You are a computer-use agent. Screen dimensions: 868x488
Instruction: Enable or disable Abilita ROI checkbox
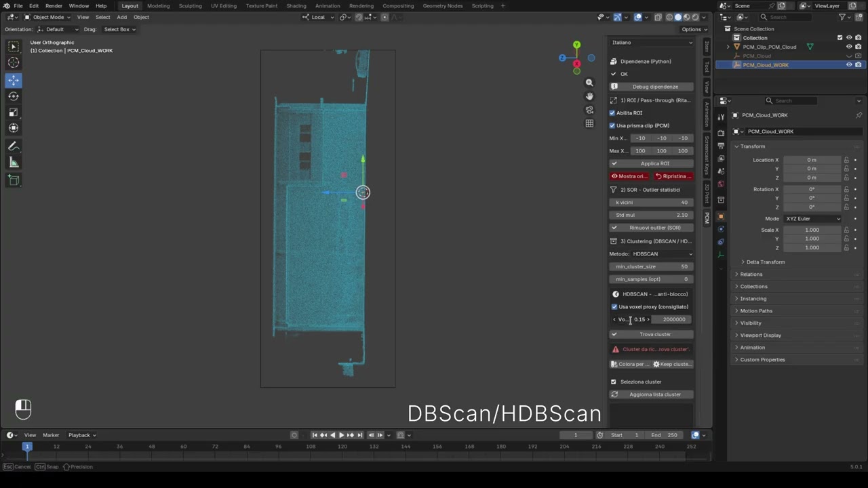(612, 113)
